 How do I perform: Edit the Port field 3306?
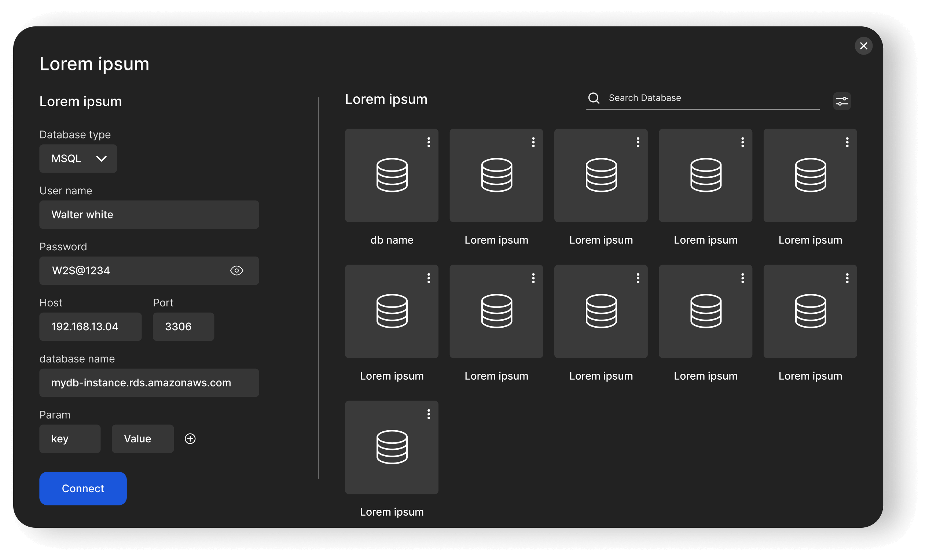[183, 327]
